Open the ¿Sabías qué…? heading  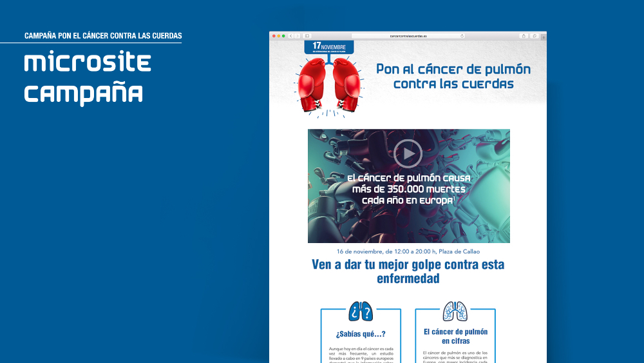pos(361,334)
